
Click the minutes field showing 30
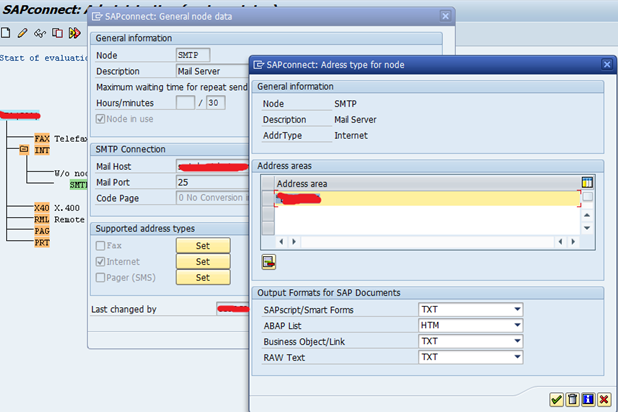[x=215, y=103]
